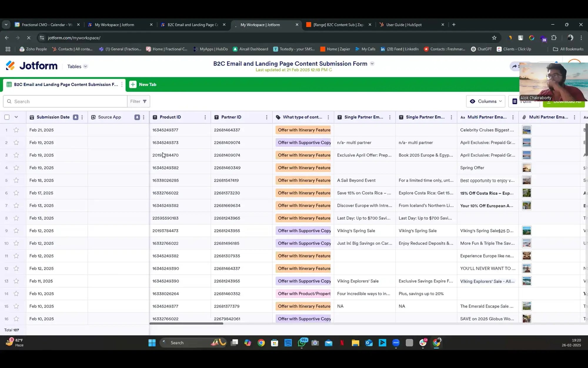588x368 pixels.
Task: Open new browser tab with plus button
Action: coord(454,25)
